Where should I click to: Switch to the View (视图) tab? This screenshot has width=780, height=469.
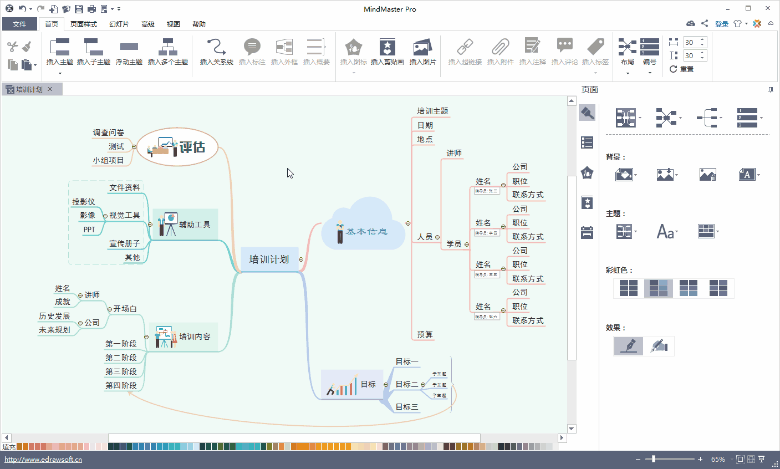tap(173, 24)
